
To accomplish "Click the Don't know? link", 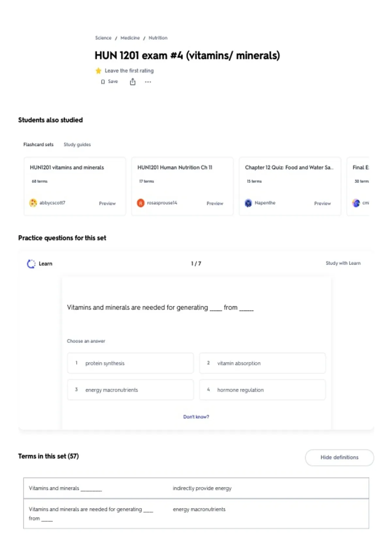I will pos(196,417).
